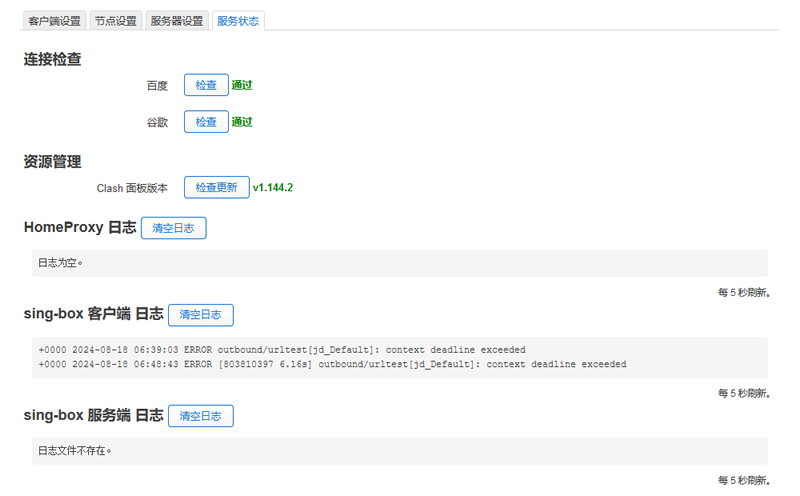Select the 服务器设置 tab
Screen dimensions: 800x496
[177, 21]
